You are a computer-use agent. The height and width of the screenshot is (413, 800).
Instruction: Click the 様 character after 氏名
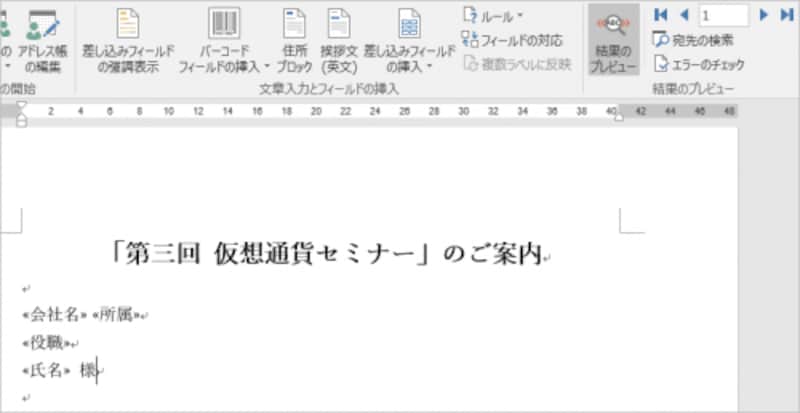point(88,371)
